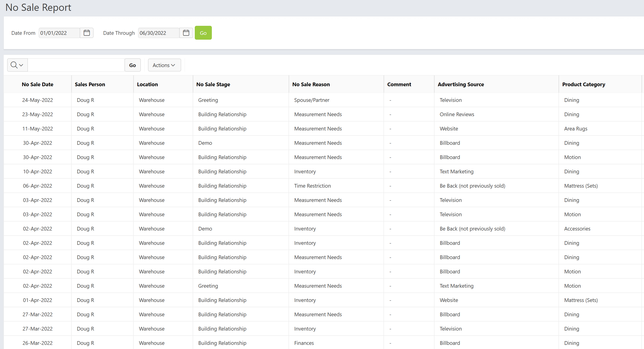Open the Comment column header

(x=399, y=84)
